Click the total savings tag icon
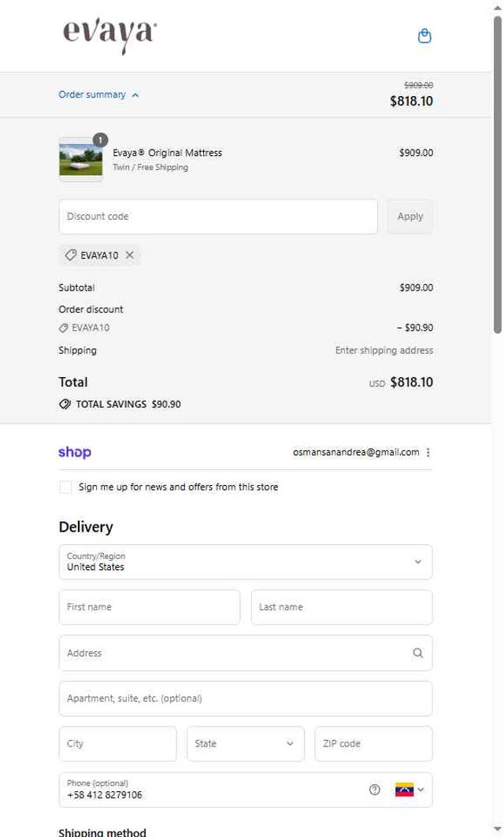 point(65,404)
